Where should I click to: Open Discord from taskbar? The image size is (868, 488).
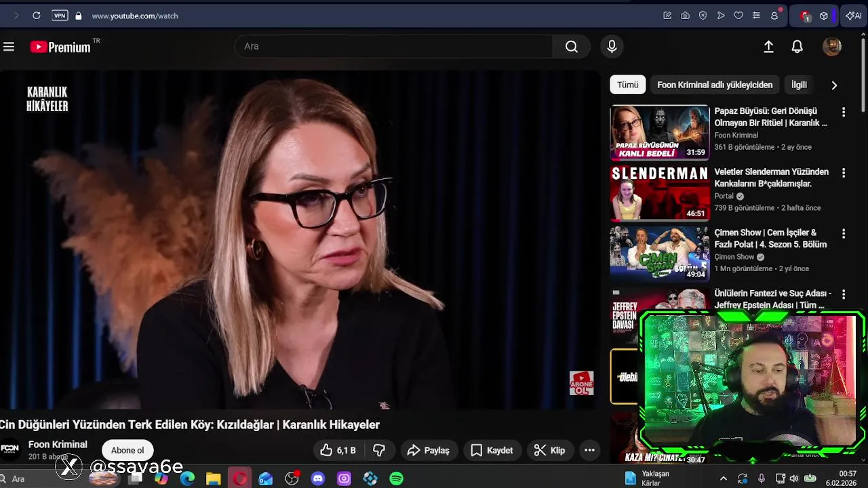coord(318,479)
